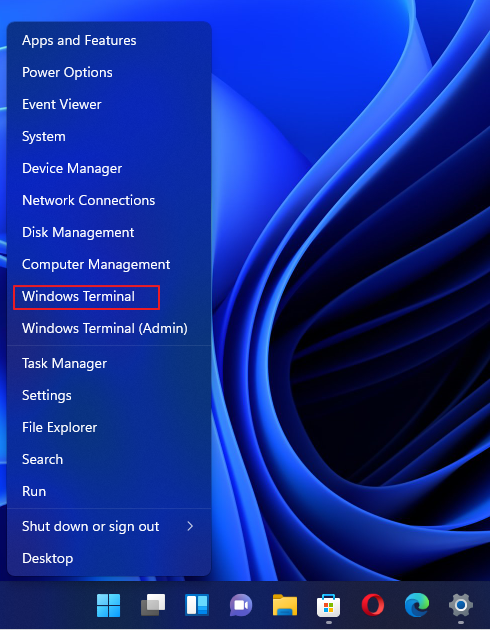This screenshot has height=630, width=490.
Task: Launch Opera browser from taskbar
Action: click(x=373, y=605)
